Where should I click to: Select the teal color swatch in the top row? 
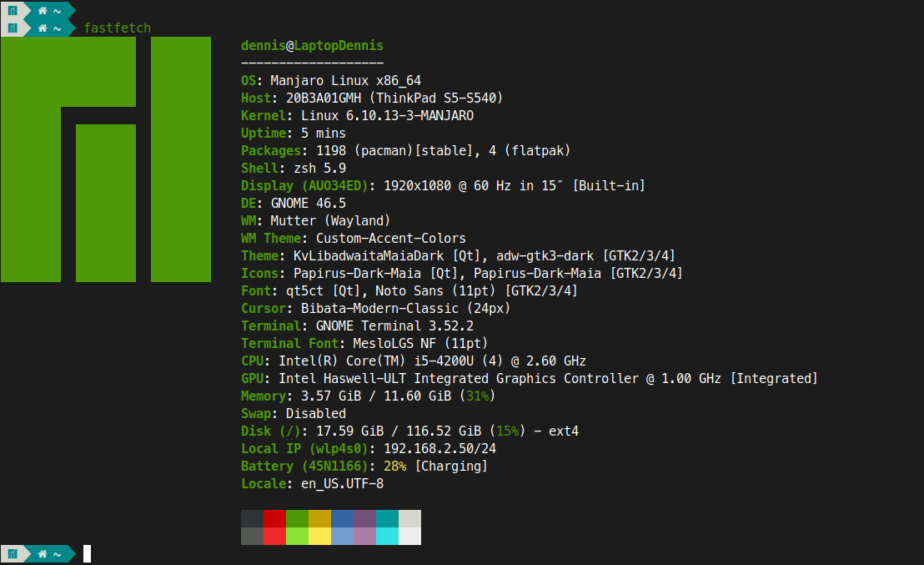click(x=387, y=518)
